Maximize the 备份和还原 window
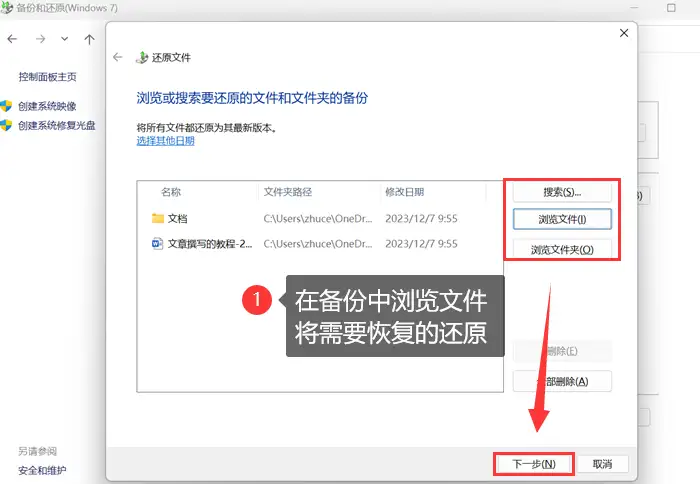 point(671,8)
